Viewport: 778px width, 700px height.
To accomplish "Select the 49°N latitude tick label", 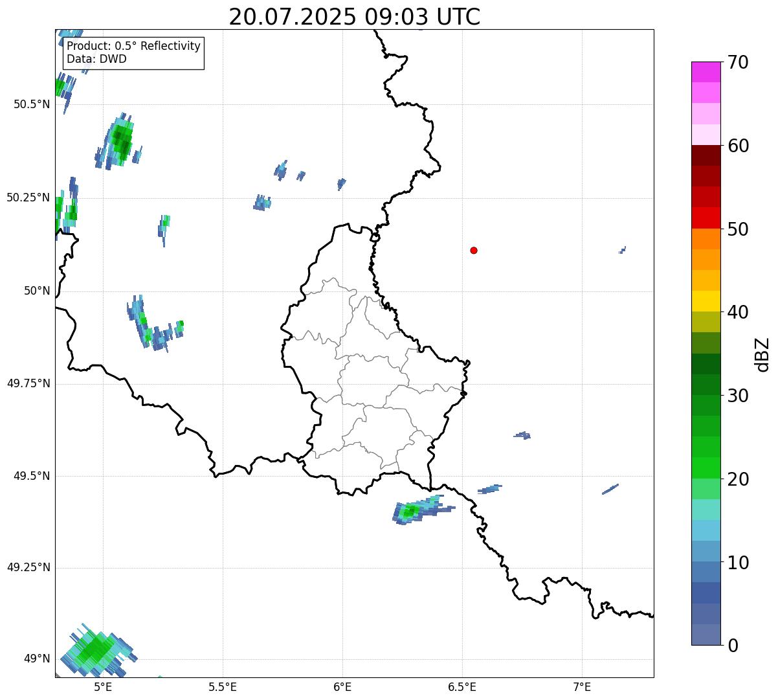I will click(x=36, y=659).
